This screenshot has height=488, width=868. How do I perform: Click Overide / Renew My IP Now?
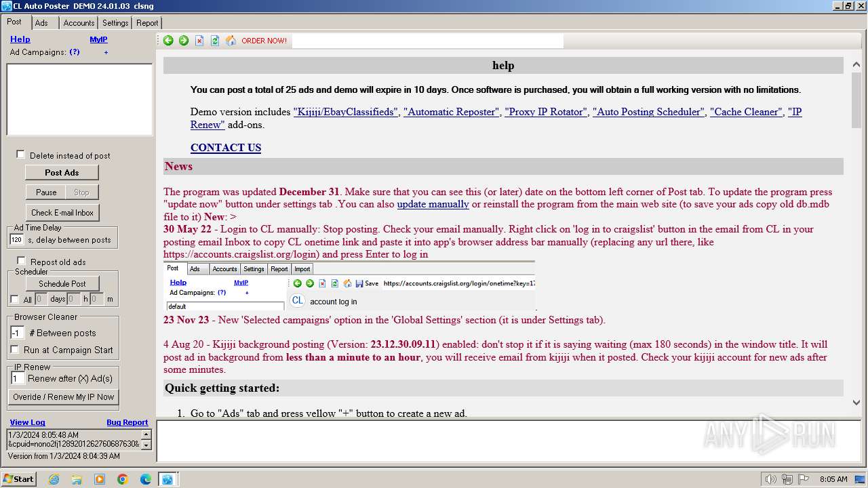64,397
